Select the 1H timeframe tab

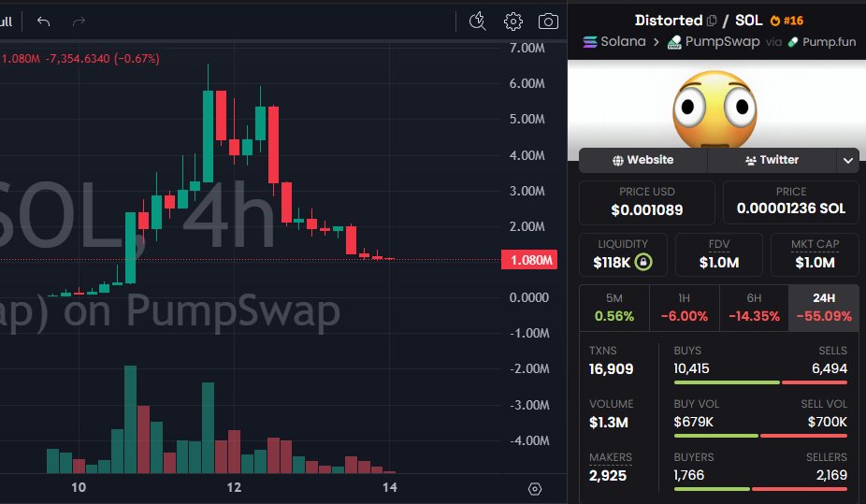pos(685,308)
